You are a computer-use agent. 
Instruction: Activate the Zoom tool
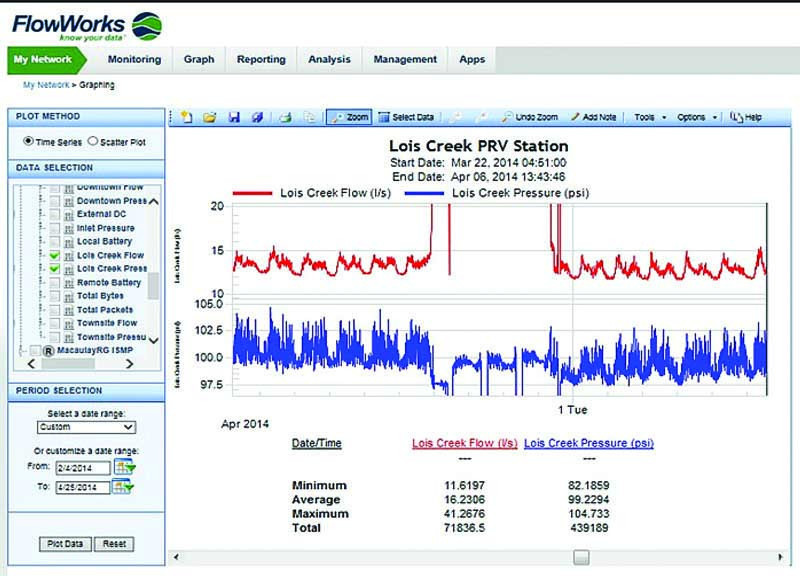click(350, 117)
